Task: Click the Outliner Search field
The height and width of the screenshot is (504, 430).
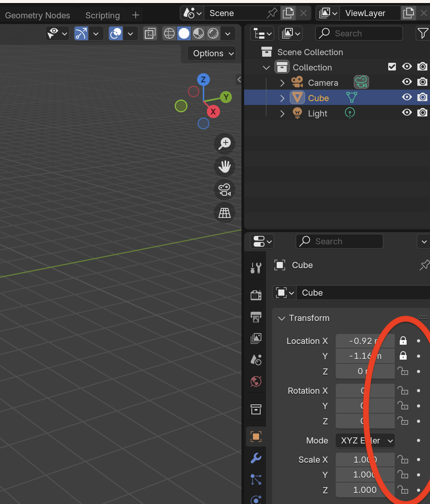Action: pos(359,33)
